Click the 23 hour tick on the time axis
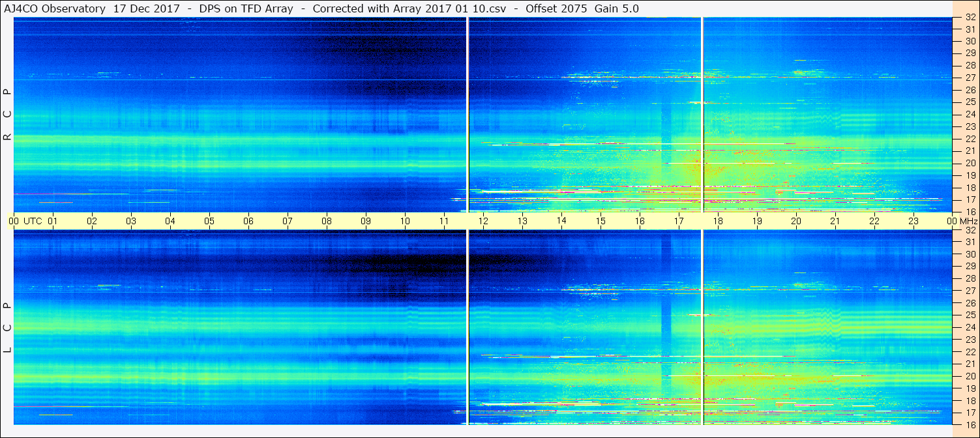The height and width of the screenshot is (438, 980). click(x=913, y=221)
